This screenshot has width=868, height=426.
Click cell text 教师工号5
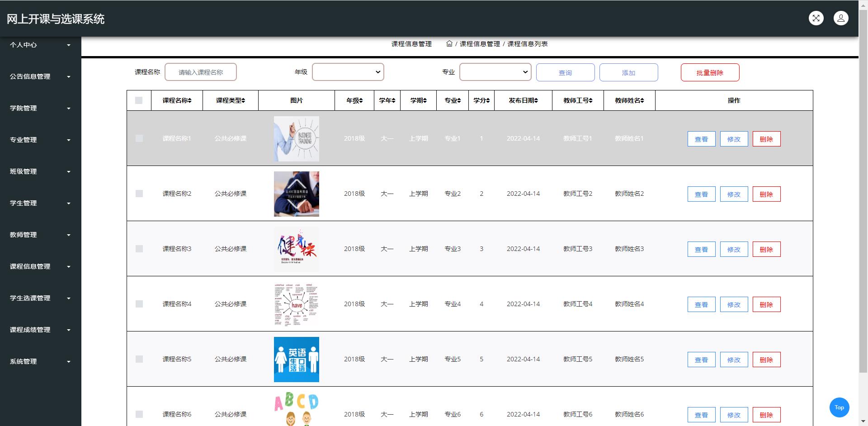[578, 359]
